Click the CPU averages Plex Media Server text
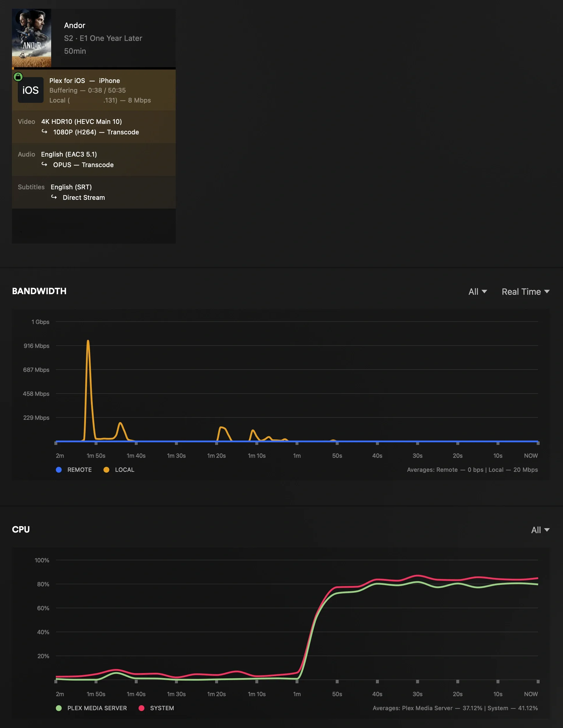 [455, 708]
